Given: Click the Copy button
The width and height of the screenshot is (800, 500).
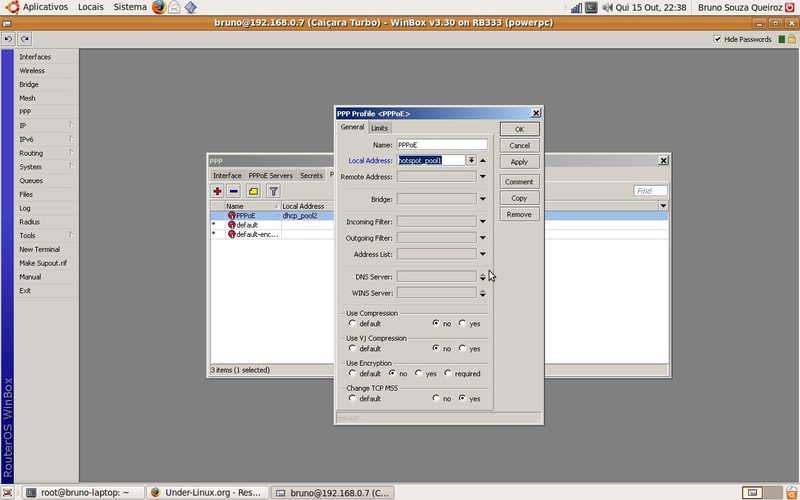Looking at the screenshot, I should tap(519, 198).
